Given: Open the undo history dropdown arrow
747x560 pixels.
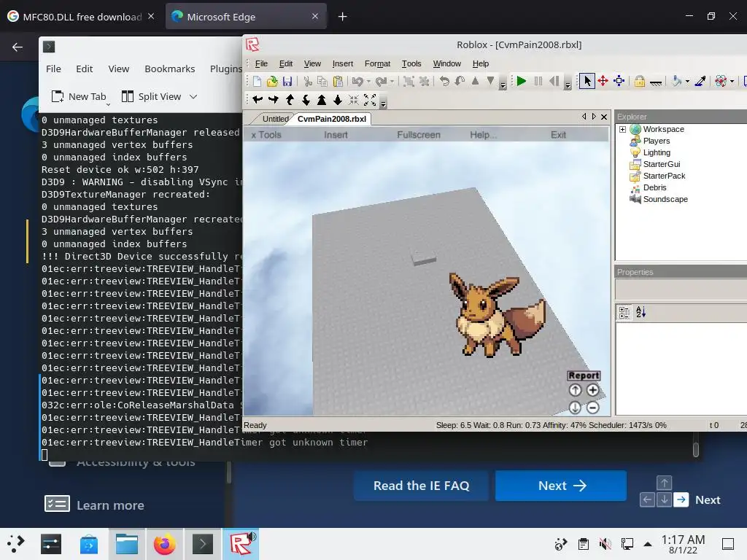Looking at the screenshot, I should point(368,82).
